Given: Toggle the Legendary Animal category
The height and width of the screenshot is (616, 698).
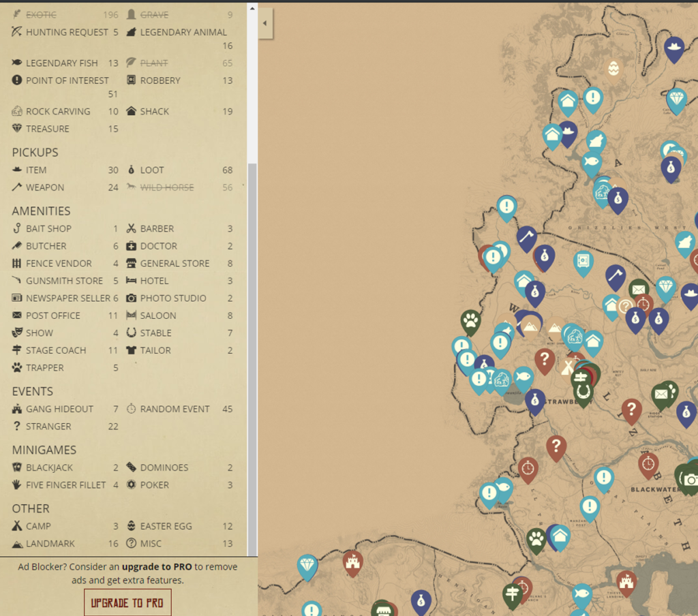Looking at the screenshot, I should coord(179,39).
